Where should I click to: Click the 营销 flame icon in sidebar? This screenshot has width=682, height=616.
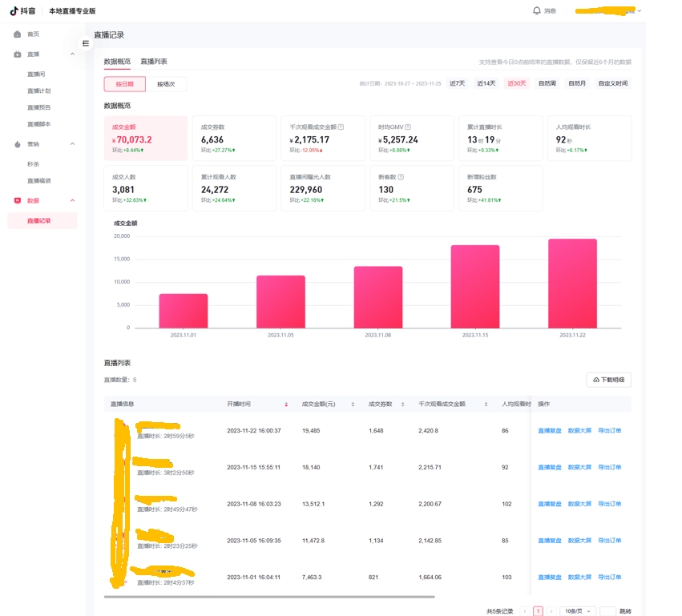coord(18,144)
